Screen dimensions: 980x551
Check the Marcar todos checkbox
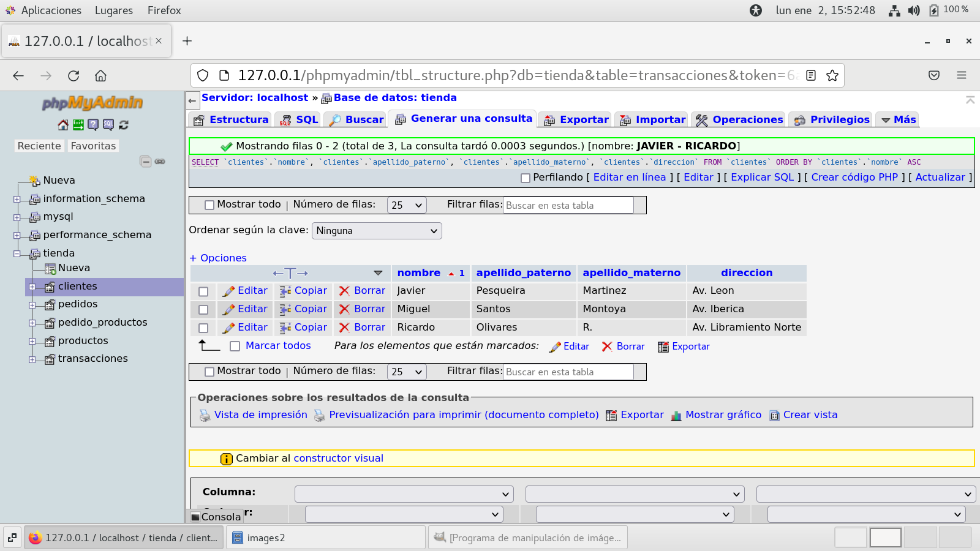(x=235, y=347)
